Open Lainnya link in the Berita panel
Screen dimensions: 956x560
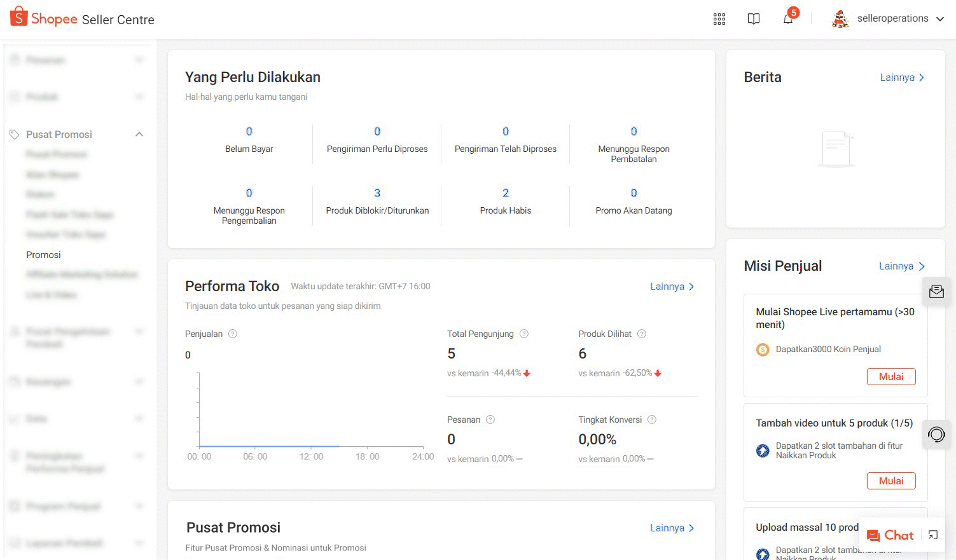901,78
